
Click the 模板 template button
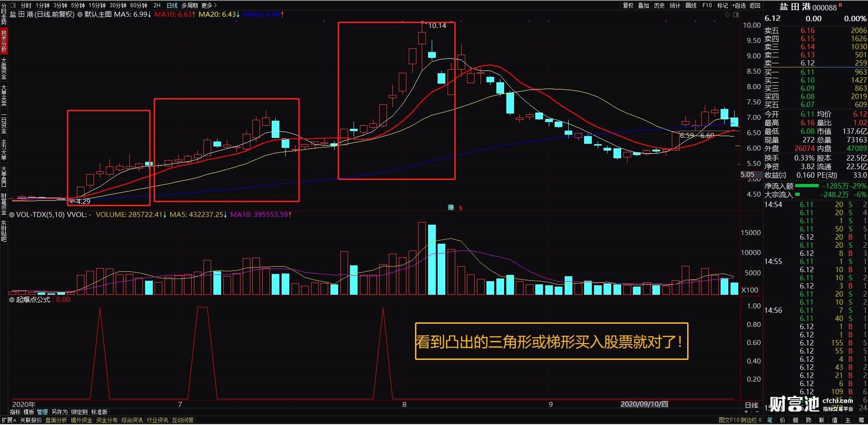(x=29, y=412)
